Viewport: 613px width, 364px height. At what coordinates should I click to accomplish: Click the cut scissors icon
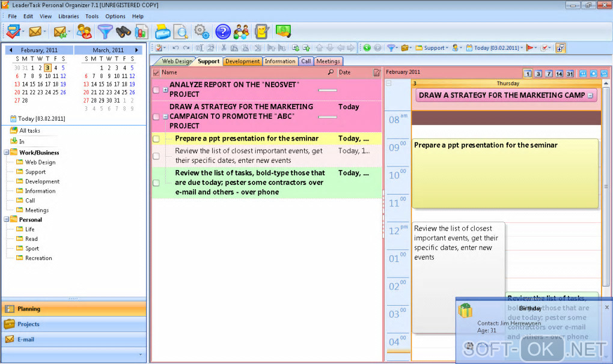tap(224, 47)
